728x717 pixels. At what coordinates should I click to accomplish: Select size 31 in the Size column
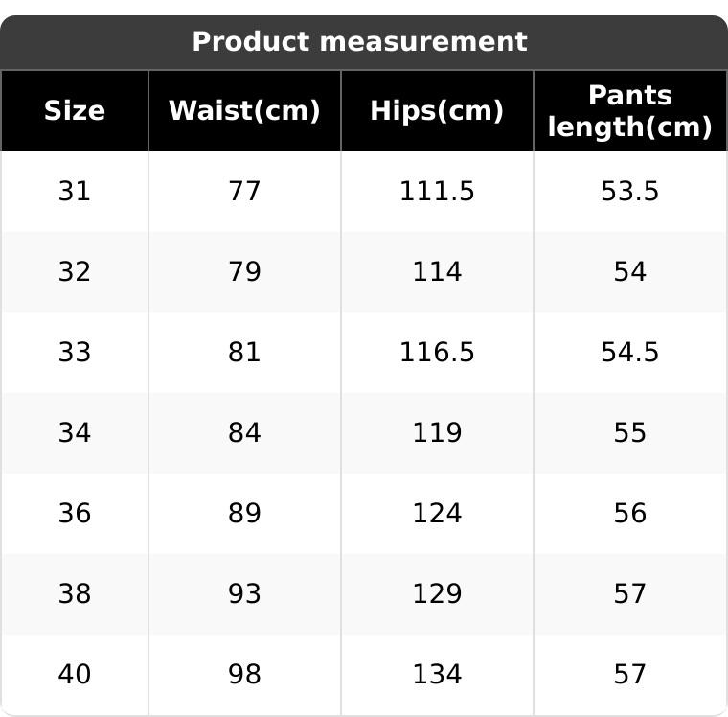[x=74, y=192]
